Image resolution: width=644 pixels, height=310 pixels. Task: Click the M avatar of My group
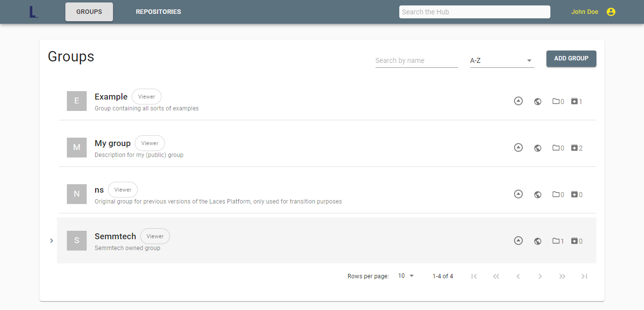(x=77, y=148)
